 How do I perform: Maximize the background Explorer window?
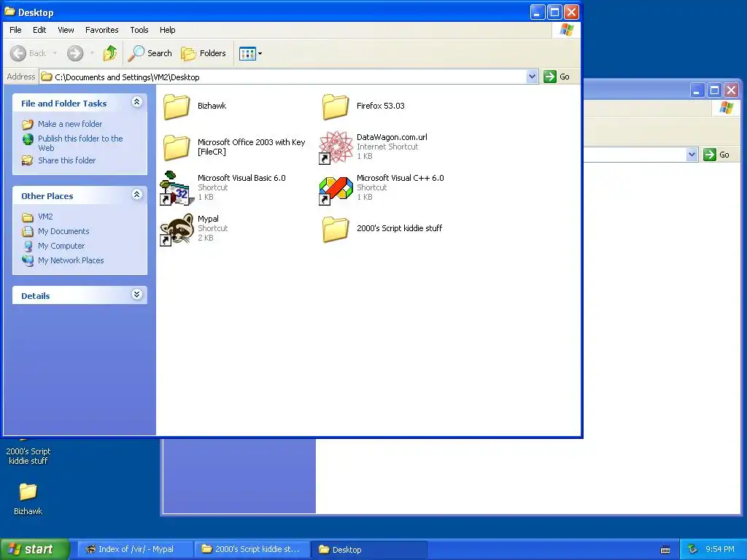[x=714, y=90]
